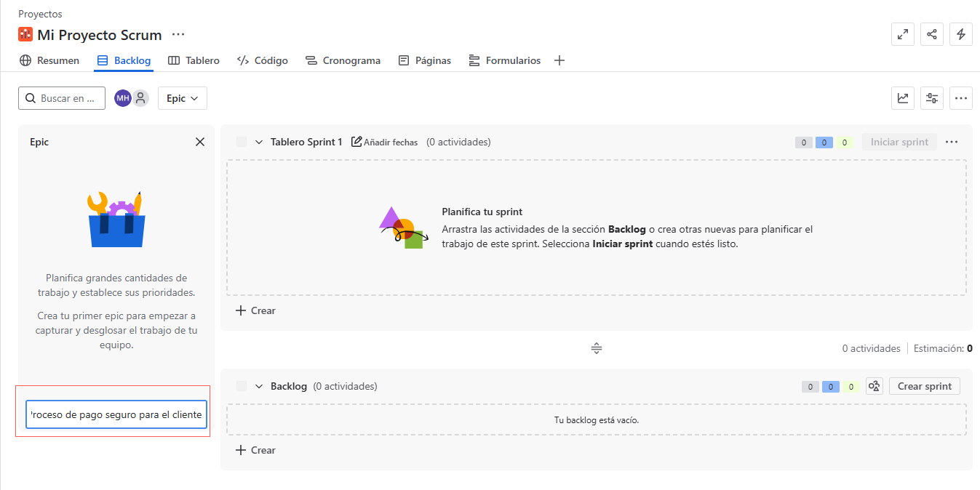The height and width of the screenshot is (490, 980).
Task: Open the automation lightning bolt icon
Action: point(961,34)
